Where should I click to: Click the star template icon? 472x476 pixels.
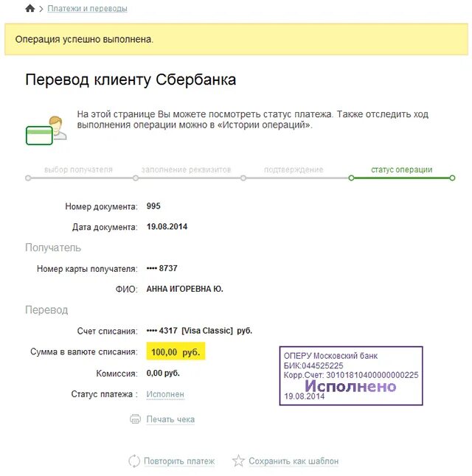point(238,461)
